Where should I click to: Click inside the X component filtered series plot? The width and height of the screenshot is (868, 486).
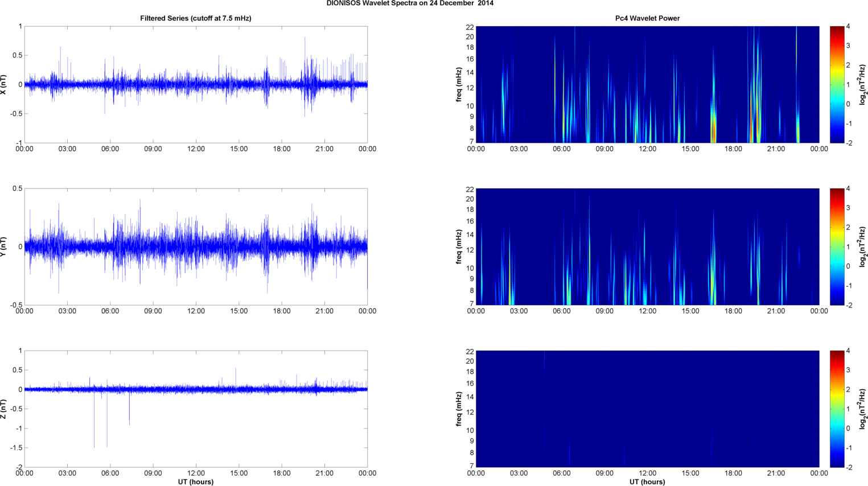click(x=196, y=84)
